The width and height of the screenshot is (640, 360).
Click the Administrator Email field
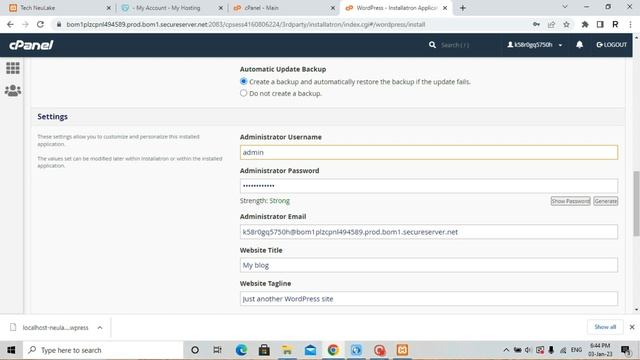coord(429,232)
